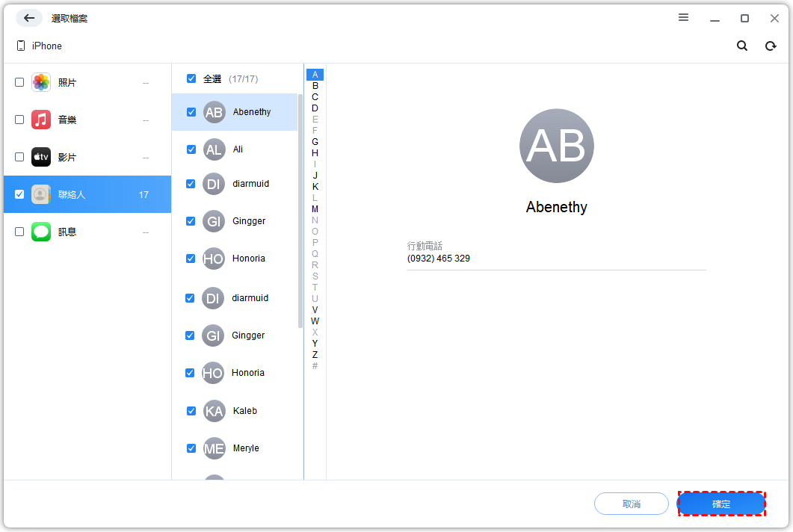Open the Meryle contact entry

246,448
